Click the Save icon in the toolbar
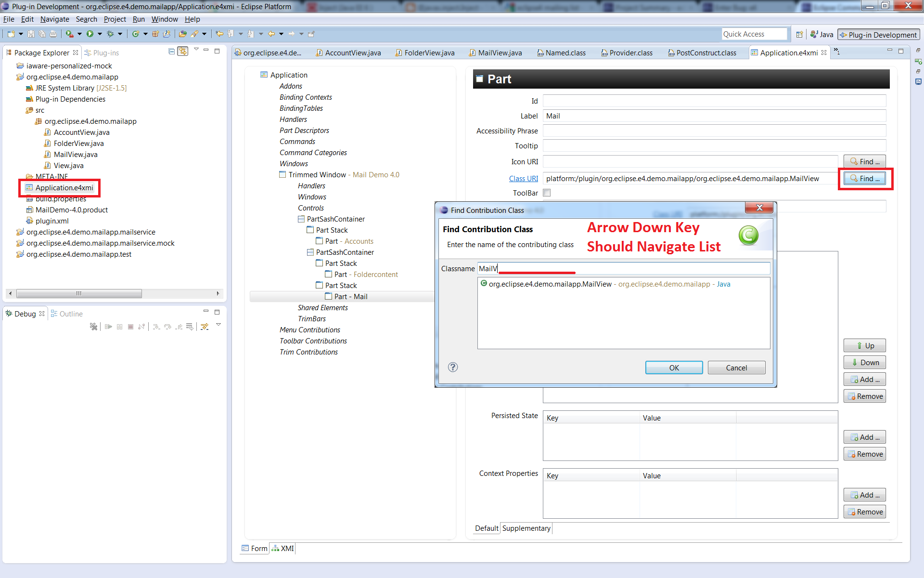 pos(31,34)
